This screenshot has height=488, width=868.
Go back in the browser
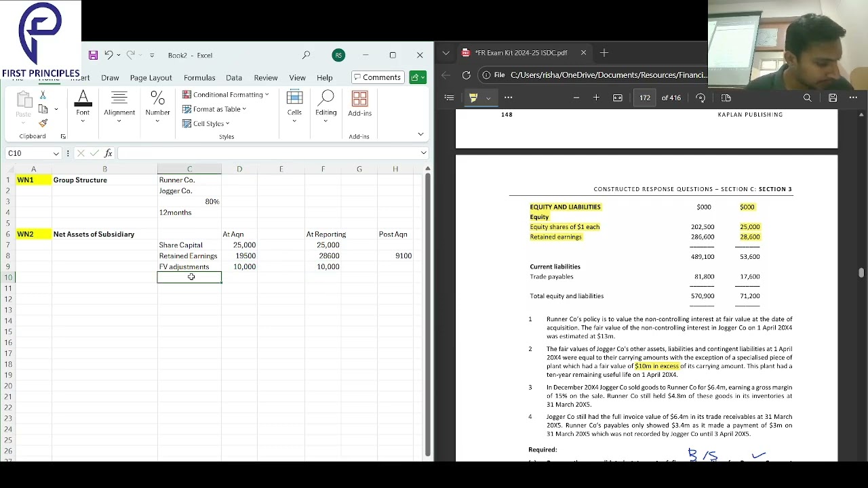pyautogui.click(x=446, y=75)
